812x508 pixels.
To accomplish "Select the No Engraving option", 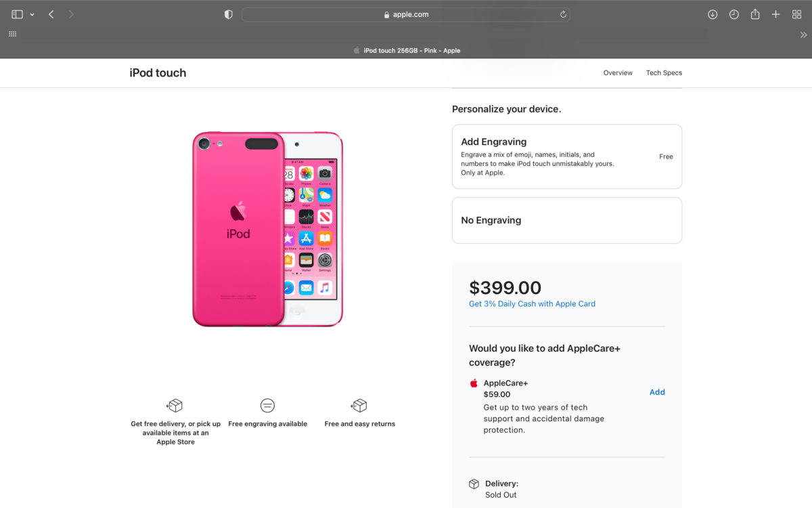I will click(x=566, y=220).
